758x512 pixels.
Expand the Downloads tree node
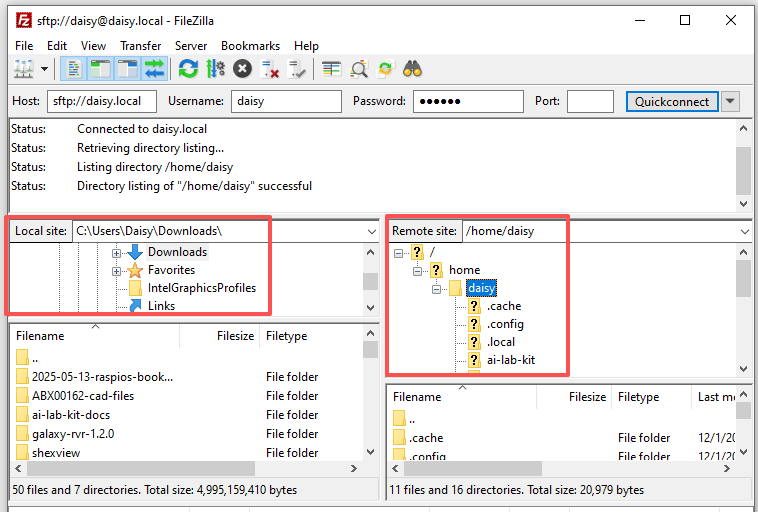click(116, 253)
